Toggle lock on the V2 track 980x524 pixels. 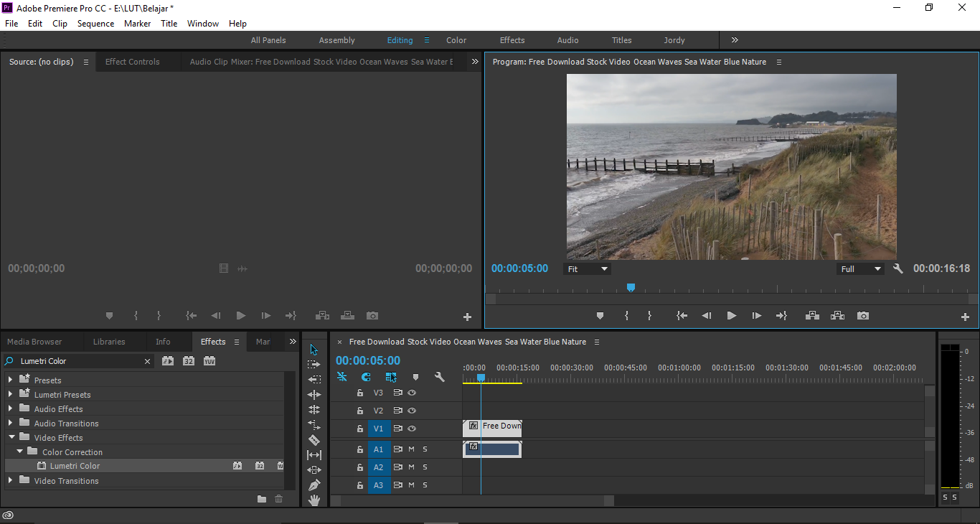(x=360, y=411)
